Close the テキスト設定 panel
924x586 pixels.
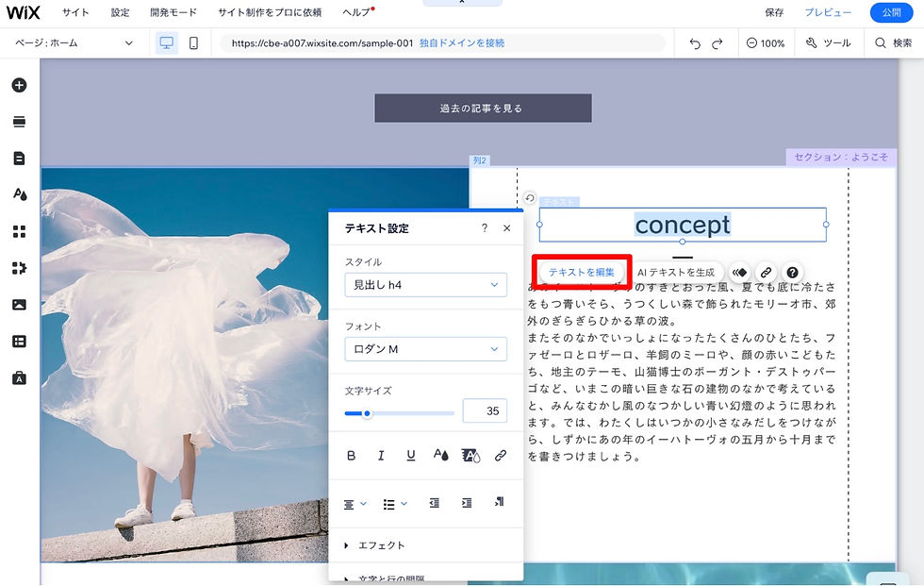(x=507, y=228)
